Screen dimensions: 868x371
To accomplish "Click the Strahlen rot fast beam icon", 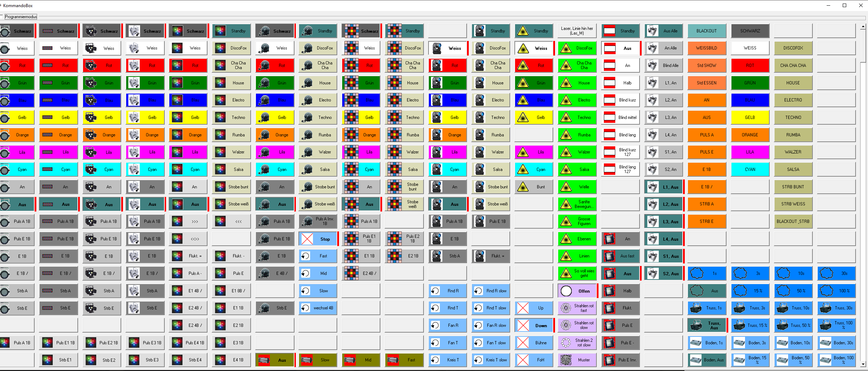I will coord(577,308).
